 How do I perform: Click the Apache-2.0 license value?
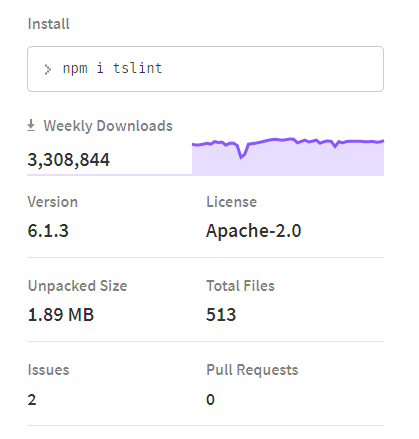(x=253, y=231)
